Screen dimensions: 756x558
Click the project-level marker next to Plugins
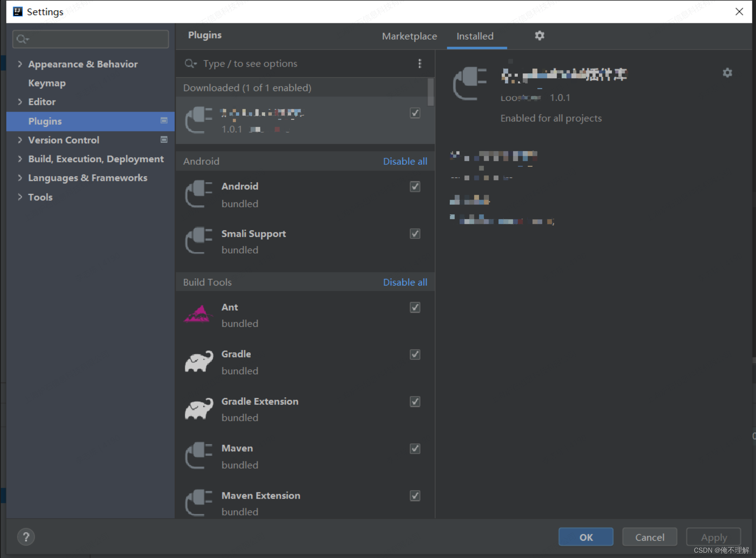click(x=164, y=121)
